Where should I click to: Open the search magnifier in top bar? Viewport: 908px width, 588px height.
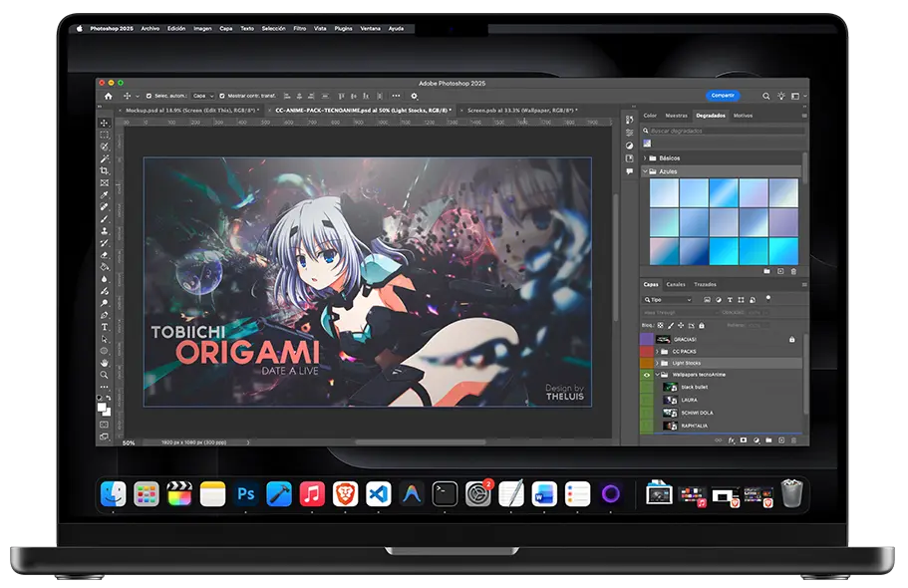pyautogui.click(x=765, y=96)
